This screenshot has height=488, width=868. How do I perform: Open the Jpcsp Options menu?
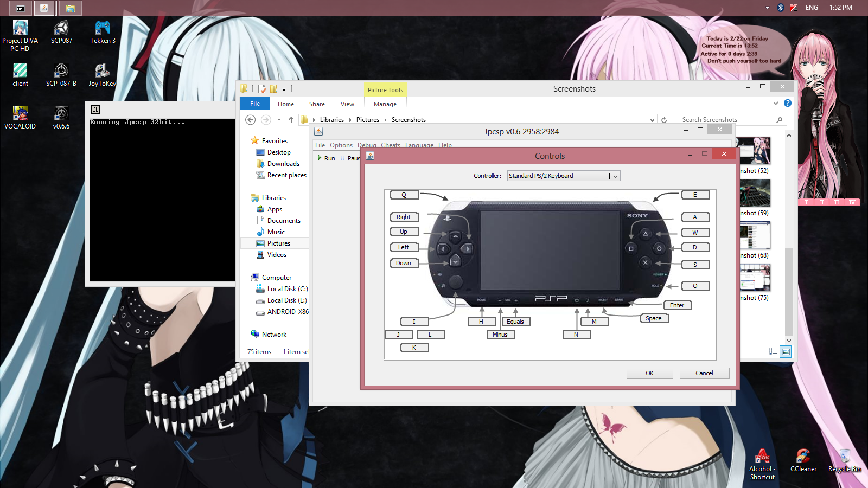pyautogui.click(x=341, y=145)
